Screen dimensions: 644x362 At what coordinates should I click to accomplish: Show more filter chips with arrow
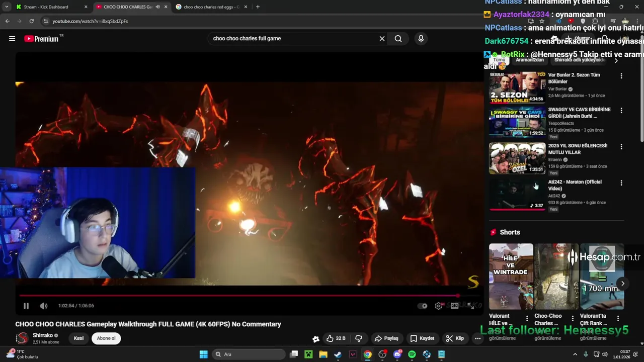[x=616, y=60]
